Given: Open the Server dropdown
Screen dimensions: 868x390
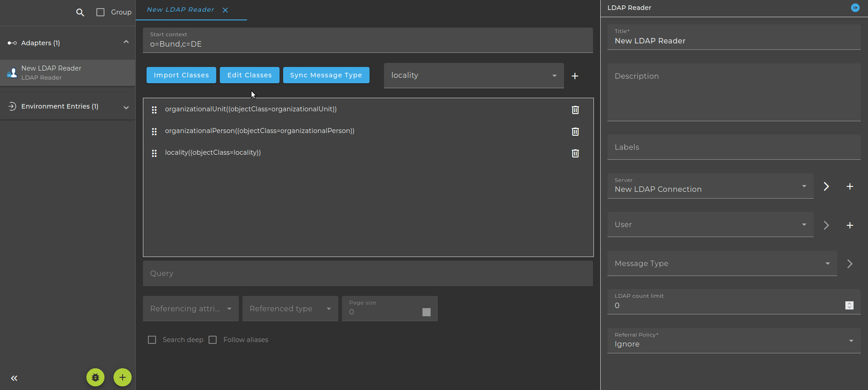Looking at the screenshot, I should (x=711, y=186).
